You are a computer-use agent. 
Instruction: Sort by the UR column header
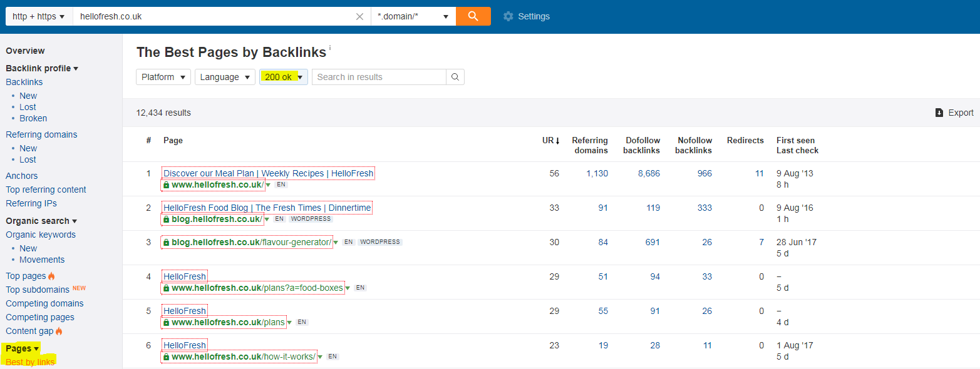(x=550, y=141)
